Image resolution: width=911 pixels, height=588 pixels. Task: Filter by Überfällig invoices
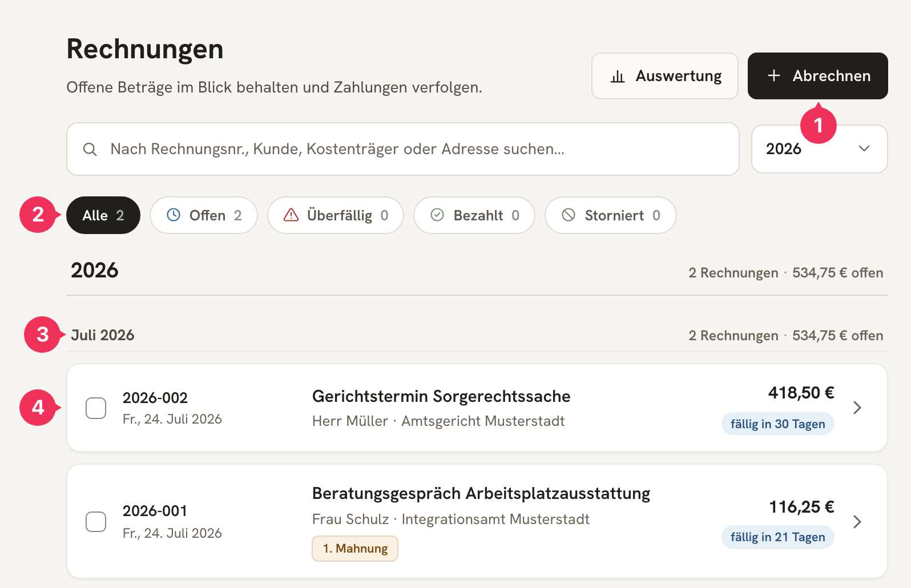[336, 215]
